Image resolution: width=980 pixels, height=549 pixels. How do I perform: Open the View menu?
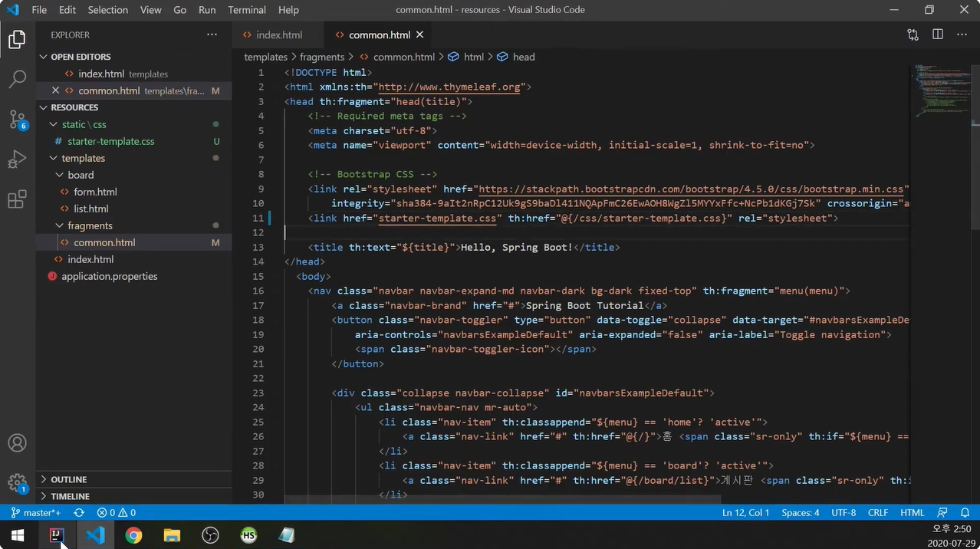151,10
